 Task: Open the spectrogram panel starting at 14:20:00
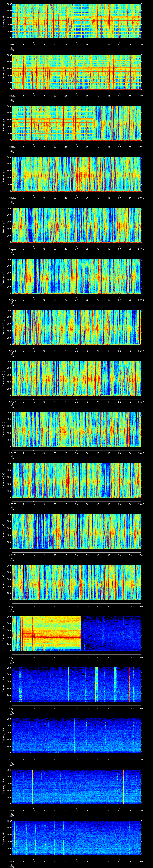pos(77,225)
